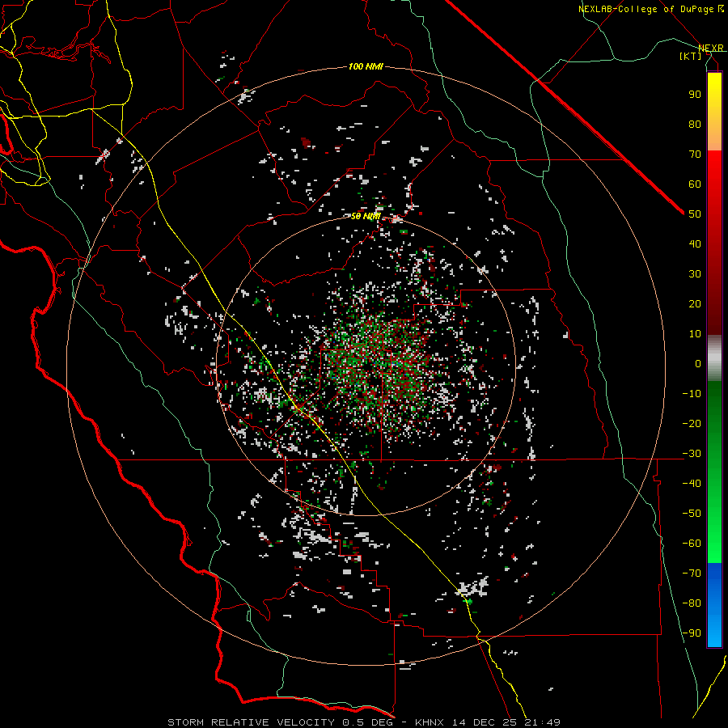Select the 0 value on the velocity scale
Image resolution: width=728 pixels, height=728 pixels.
[698, 363]
